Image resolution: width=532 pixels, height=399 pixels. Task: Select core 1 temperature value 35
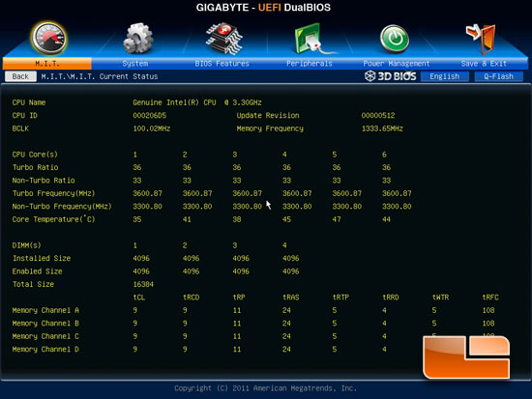point(137,219)
